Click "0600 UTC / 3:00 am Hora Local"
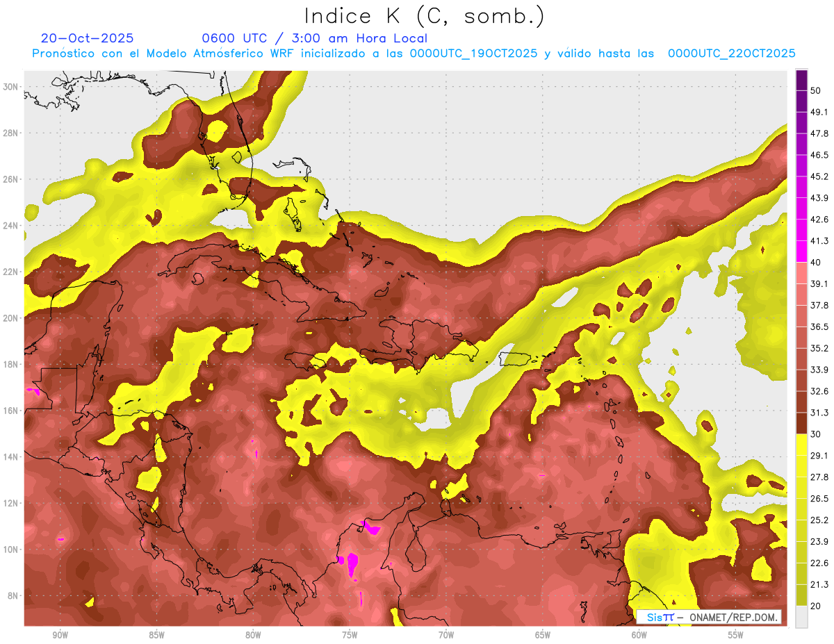 pyautogui.click(x=315, y=38)
